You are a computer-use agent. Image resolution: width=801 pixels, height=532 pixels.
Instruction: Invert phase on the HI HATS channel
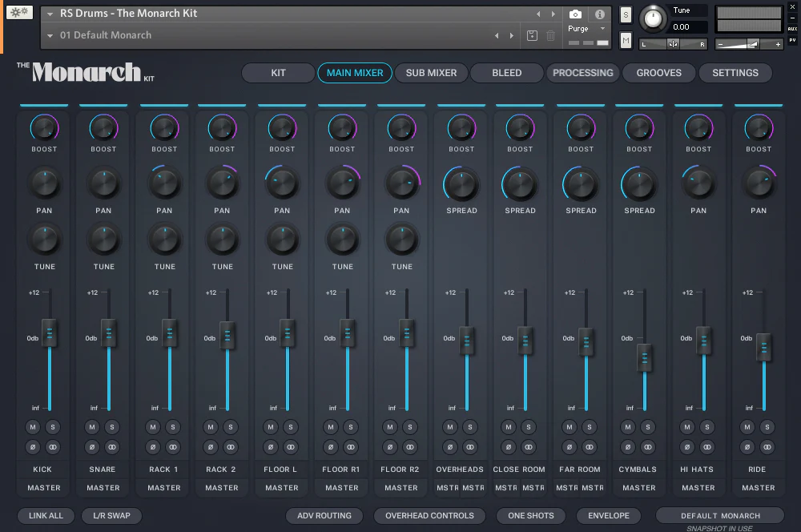(x=687, y=447)
